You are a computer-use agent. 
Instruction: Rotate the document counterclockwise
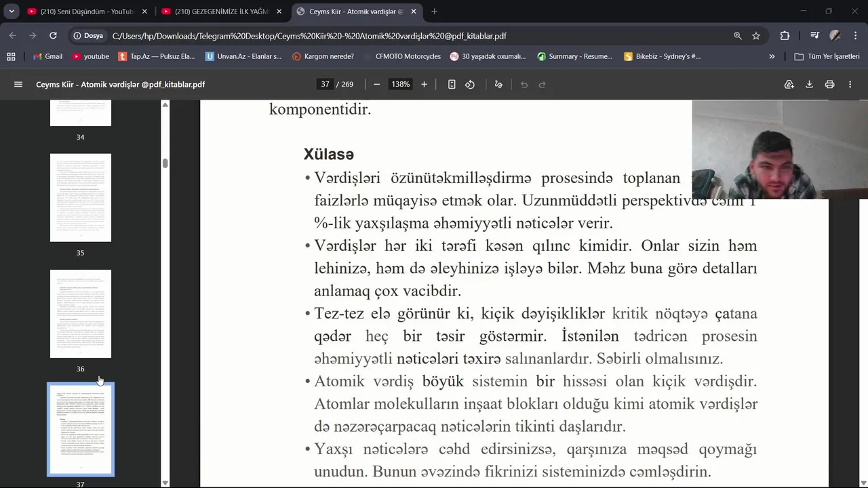click(x=470, y=85)
